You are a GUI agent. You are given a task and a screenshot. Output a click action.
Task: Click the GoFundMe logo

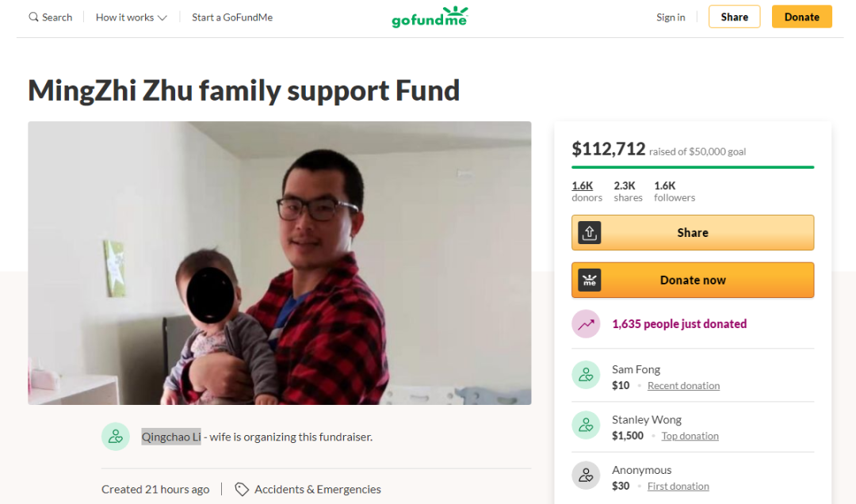pyautogui.click(x=430, y=17)
